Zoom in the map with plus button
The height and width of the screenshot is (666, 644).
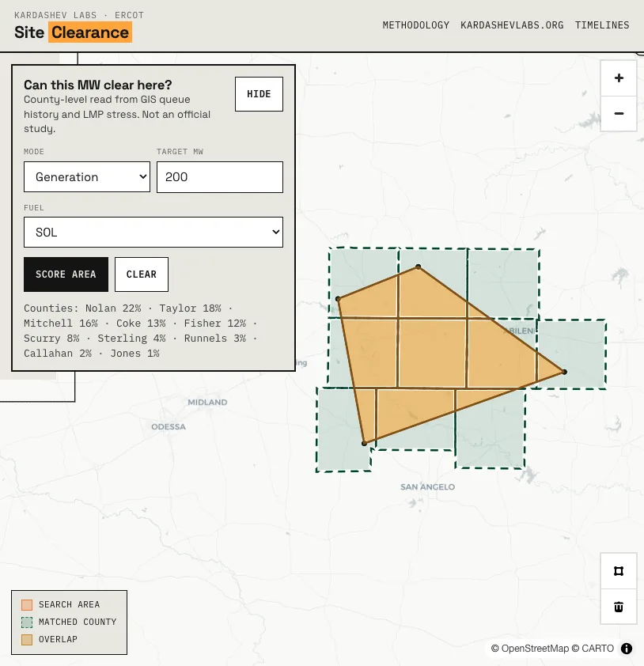click(x=619, y=78)
